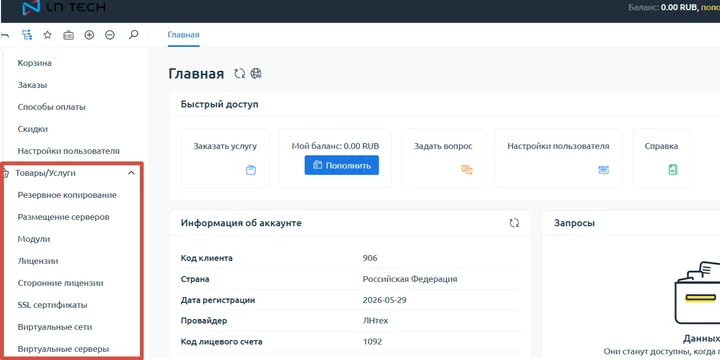Click the Мой баланс: 0.00 RUB label
Image resolution: width=720 pixels, height=360 pixels.
click(335, 146)
